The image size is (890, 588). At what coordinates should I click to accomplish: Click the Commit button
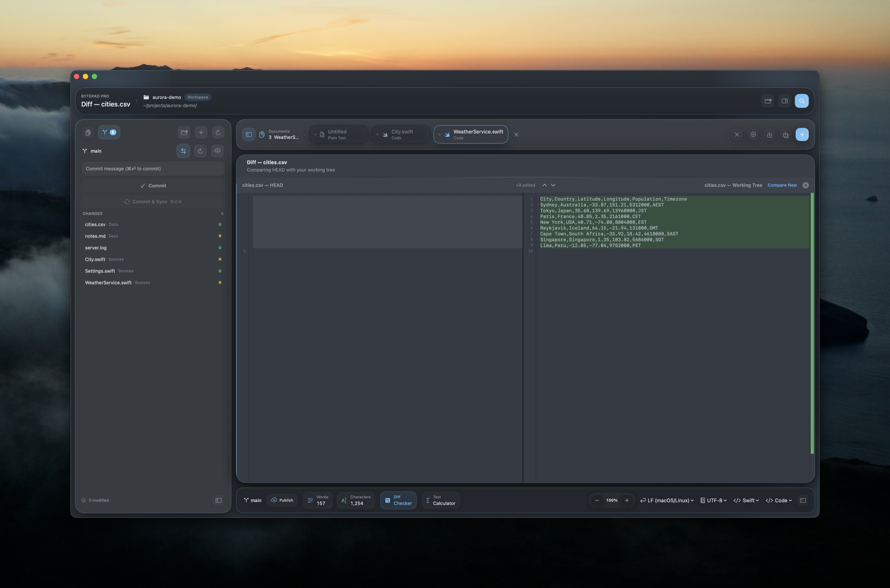[153, 186]
